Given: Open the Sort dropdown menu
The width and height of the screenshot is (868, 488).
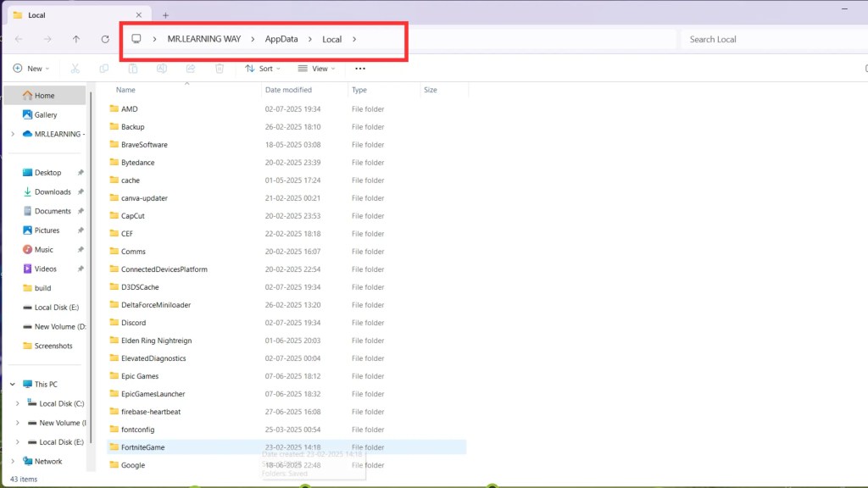Looking at the screenshot, I should [x=263, y=69].
